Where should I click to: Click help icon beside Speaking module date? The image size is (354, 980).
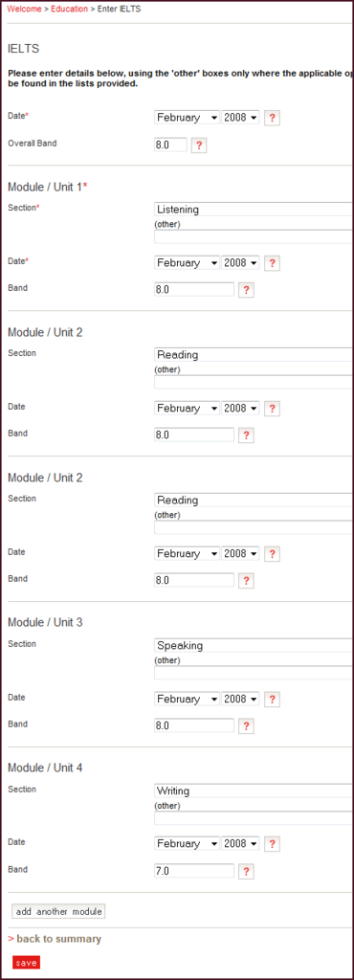[273, 700]
